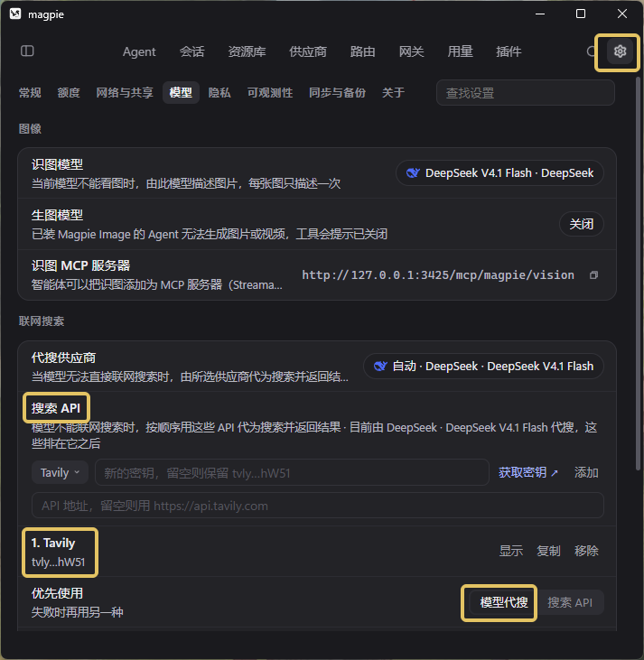
Task: Click the 添加 button
Action: point(586,473)
